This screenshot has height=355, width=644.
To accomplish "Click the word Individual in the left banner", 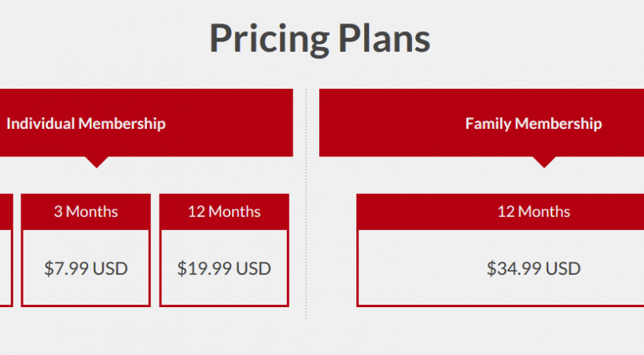I will [41, 123].
